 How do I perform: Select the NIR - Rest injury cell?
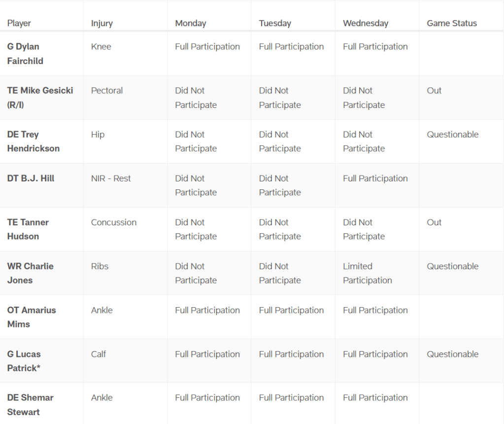(111, 178)
